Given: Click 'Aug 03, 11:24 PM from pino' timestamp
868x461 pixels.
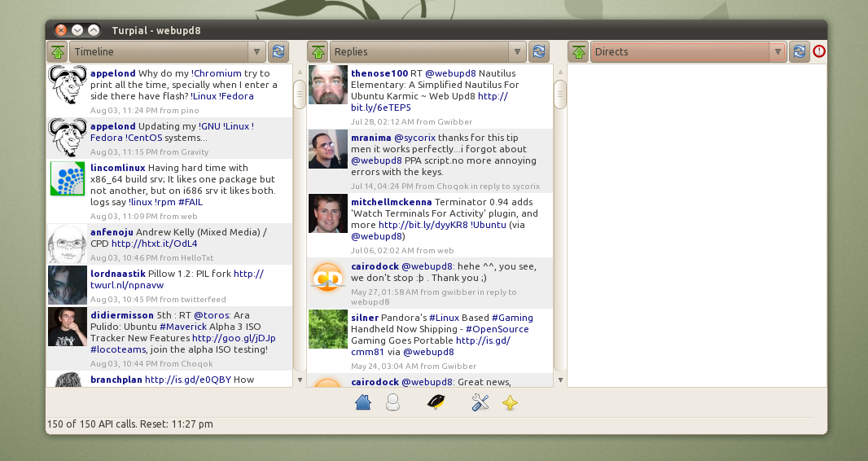Looking at the screenshot, I should click(144, 110).
